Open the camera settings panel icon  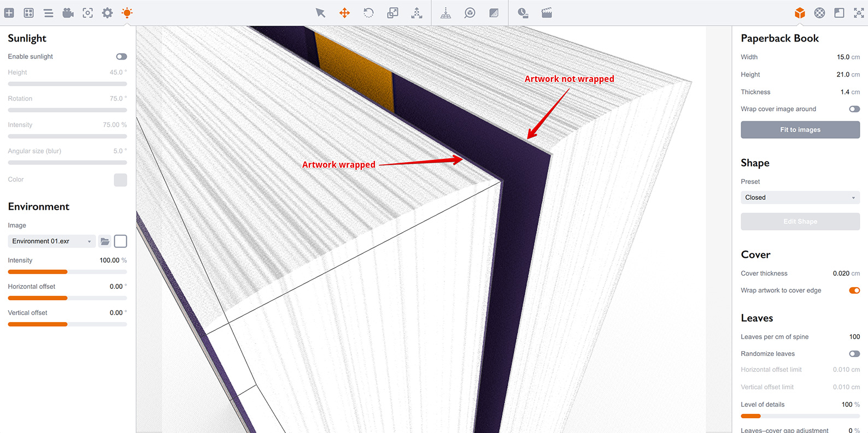point(68,13)
